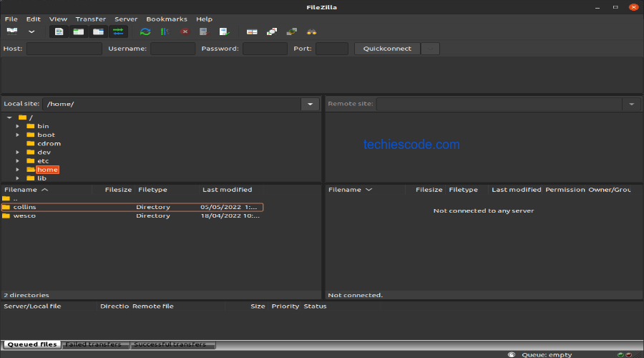644x358 pixels.
Task: Open the Bookmarks menu
Action: pos(167,19)
